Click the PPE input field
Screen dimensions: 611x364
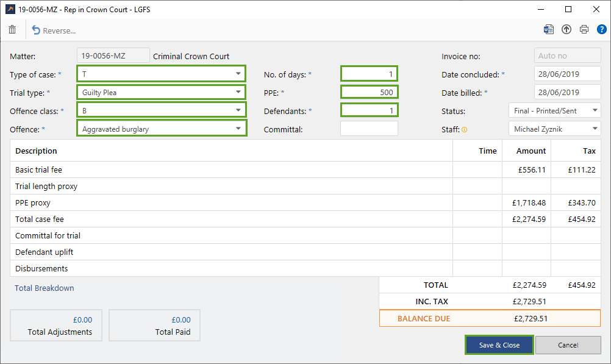click(x=369, y=93)
